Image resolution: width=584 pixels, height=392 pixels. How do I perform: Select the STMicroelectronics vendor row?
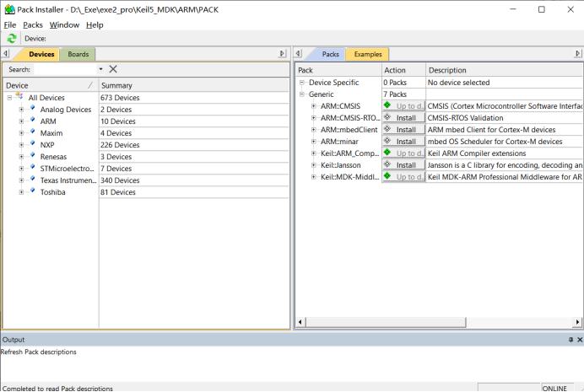tap(146, 169)
